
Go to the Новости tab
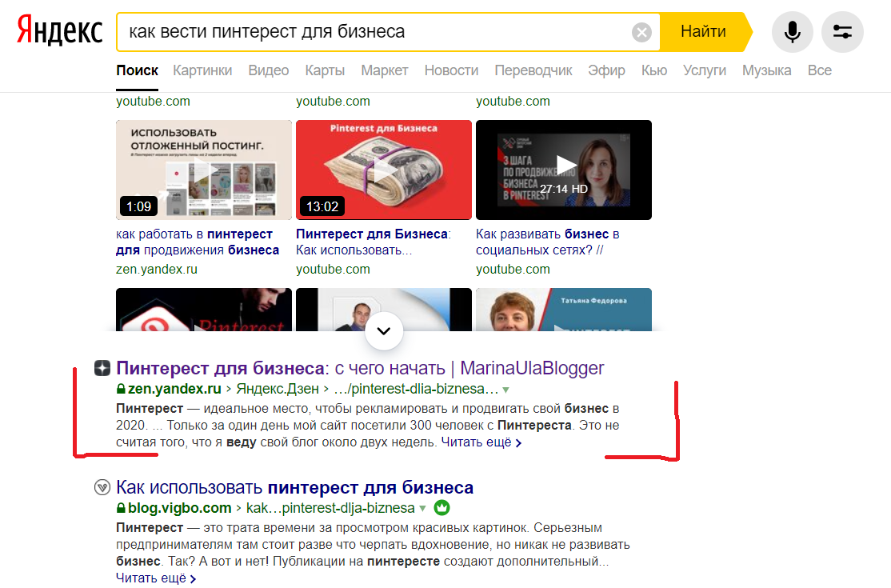coord(451,70)
